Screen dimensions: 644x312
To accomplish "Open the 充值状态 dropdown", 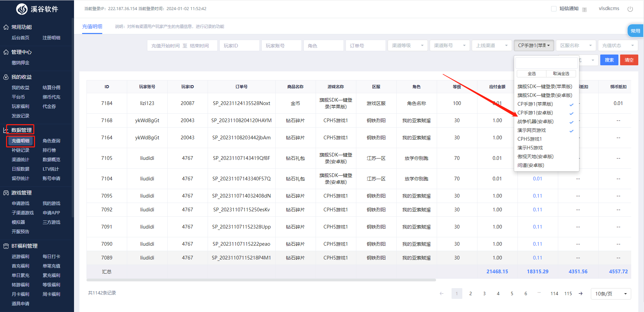I will [x=618, y=45].
